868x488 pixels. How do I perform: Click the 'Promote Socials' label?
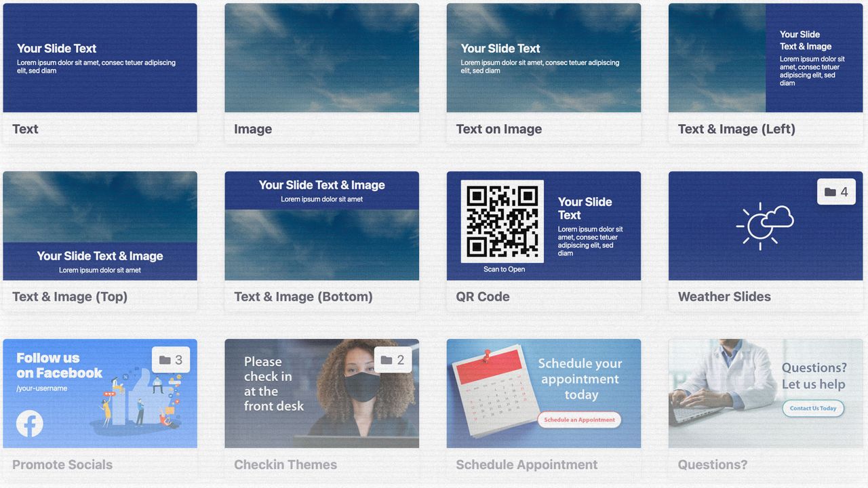62,464
